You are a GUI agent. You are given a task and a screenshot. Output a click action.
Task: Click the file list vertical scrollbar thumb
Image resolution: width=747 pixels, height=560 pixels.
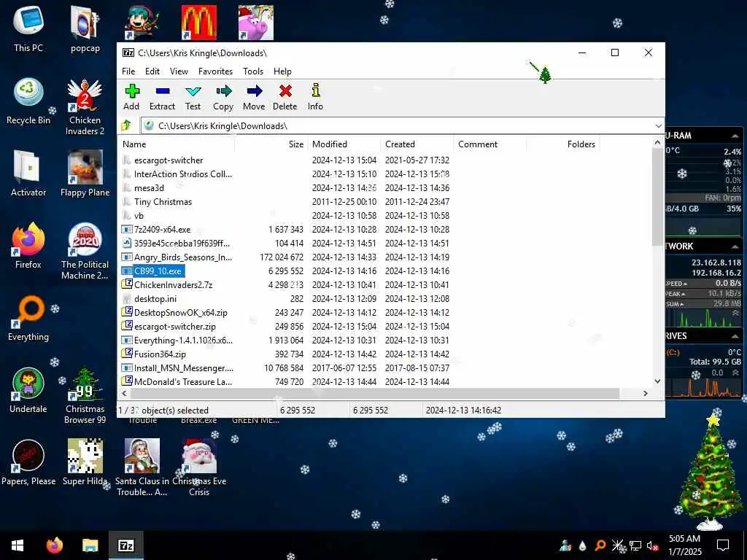657,197
